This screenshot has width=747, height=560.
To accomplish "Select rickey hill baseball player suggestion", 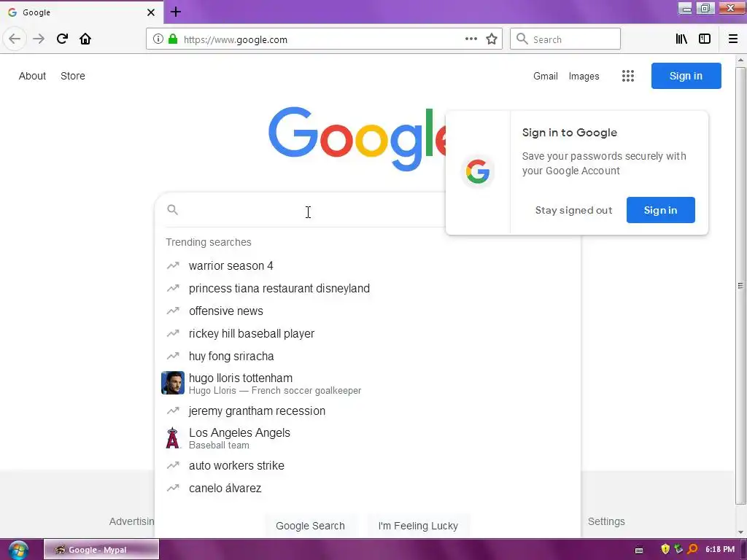I will (x=368, y=334).
